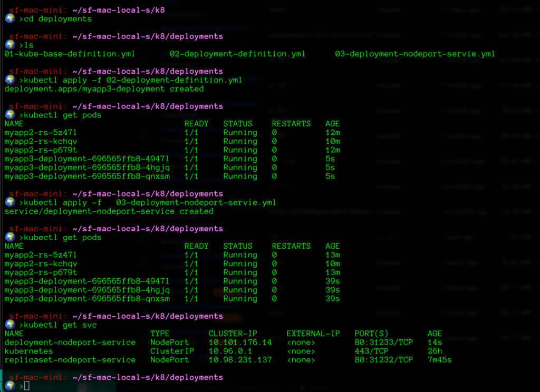Image resolution: width=540 pixels, height=392 pixels.
Task: Click the EXTERNAL-IP column header
Action: tap(313, 334)
